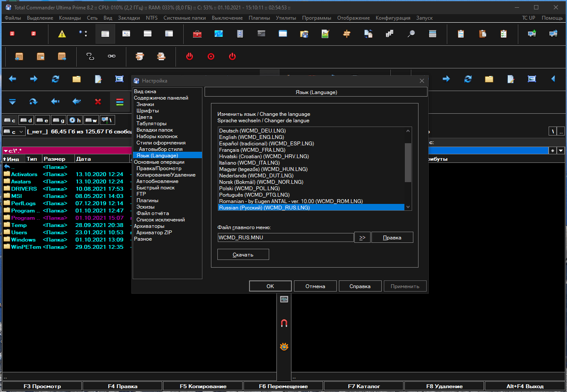Image resolution: width=567 pixels, height=392 pixels.
Task: Click the yellow warning triangle toolbar icon
Action: 62,34
